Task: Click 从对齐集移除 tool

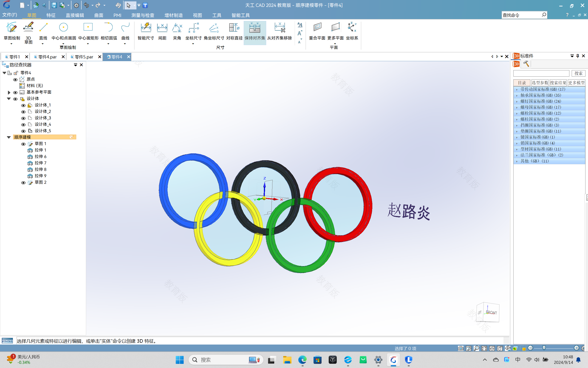Action: tap(280, 31)
